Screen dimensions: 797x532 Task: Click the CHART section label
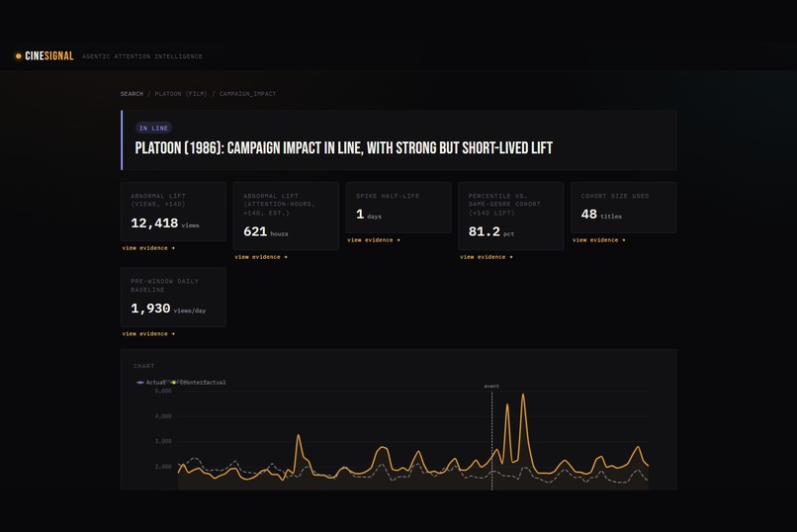[143, 366]
